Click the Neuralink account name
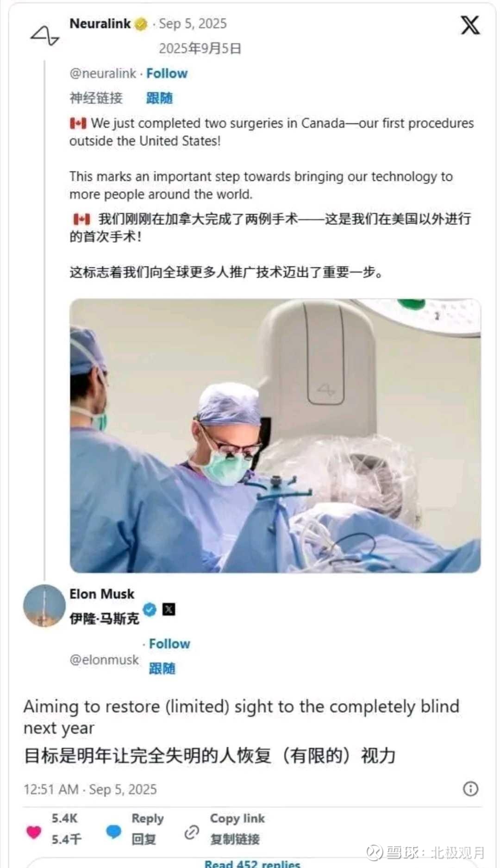This screenshot has width=500, height=868. click(100, 24)
